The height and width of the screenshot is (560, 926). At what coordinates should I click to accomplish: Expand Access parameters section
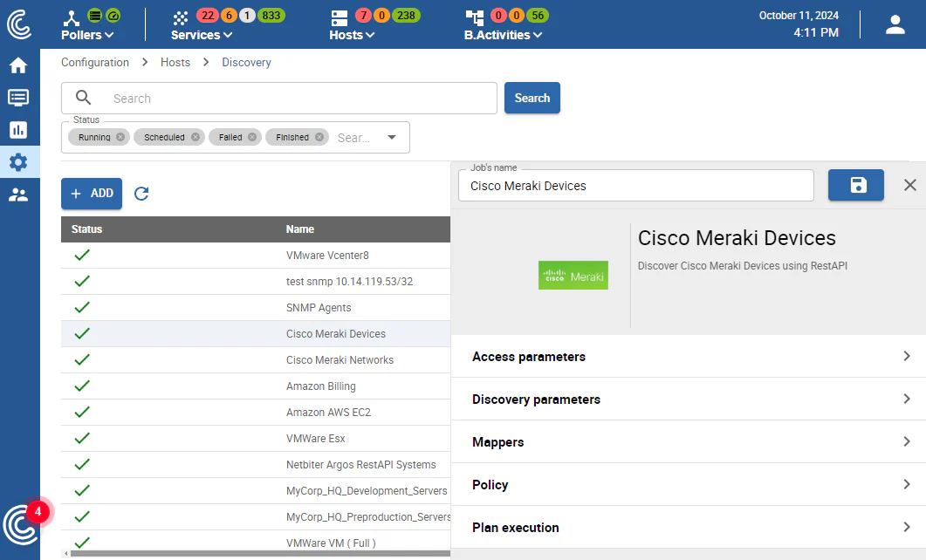[x=689, y=357]
